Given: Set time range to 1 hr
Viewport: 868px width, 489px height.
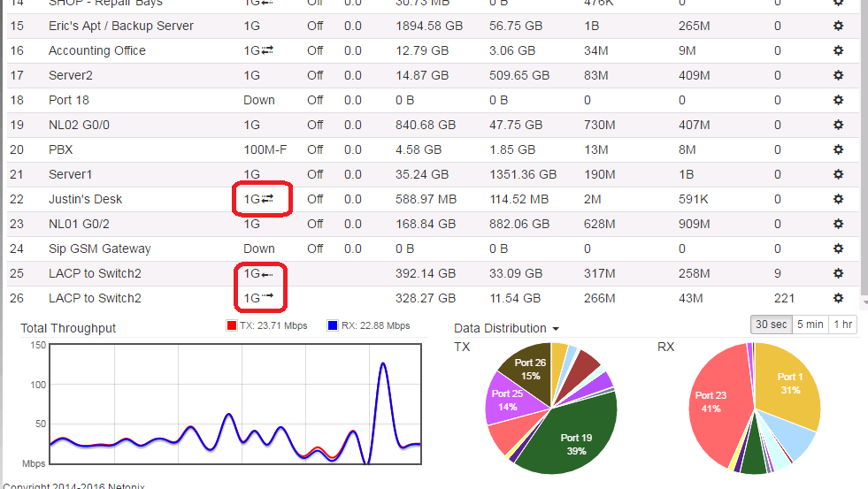Looking at the screenshot, I should 843,325.
